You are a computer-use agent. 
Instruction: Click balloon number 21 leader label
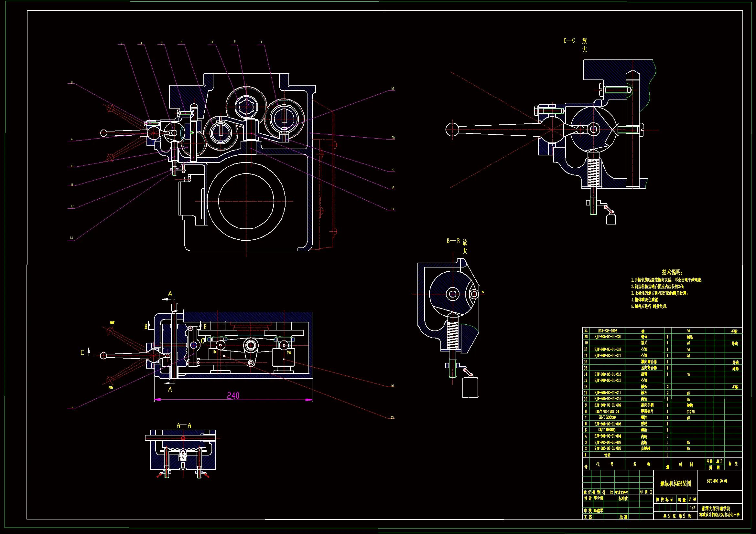tap(393, 88)
